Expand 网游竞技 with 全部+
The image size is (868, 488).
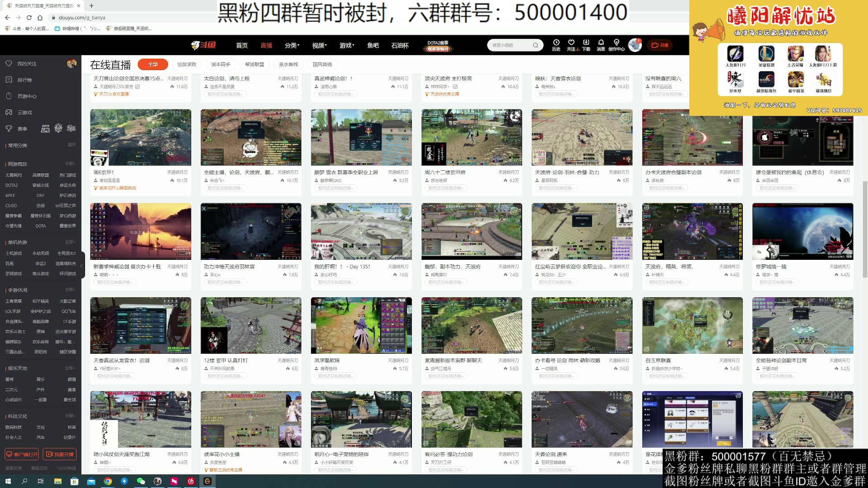[70, 163]
